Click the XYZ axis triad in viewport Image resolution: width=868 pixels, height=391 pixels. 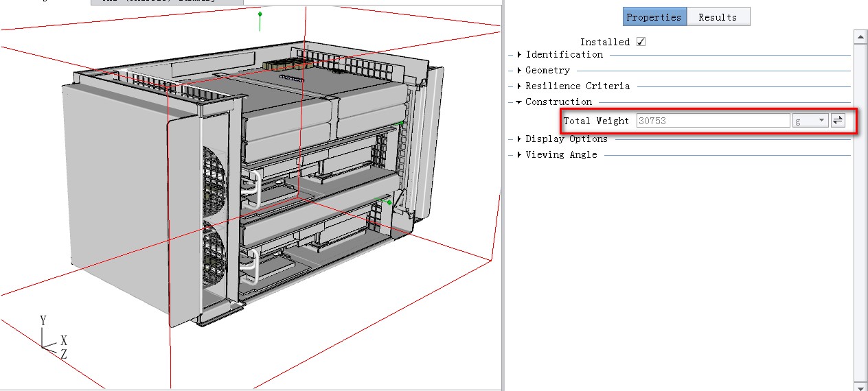click(x=52, y=338)
